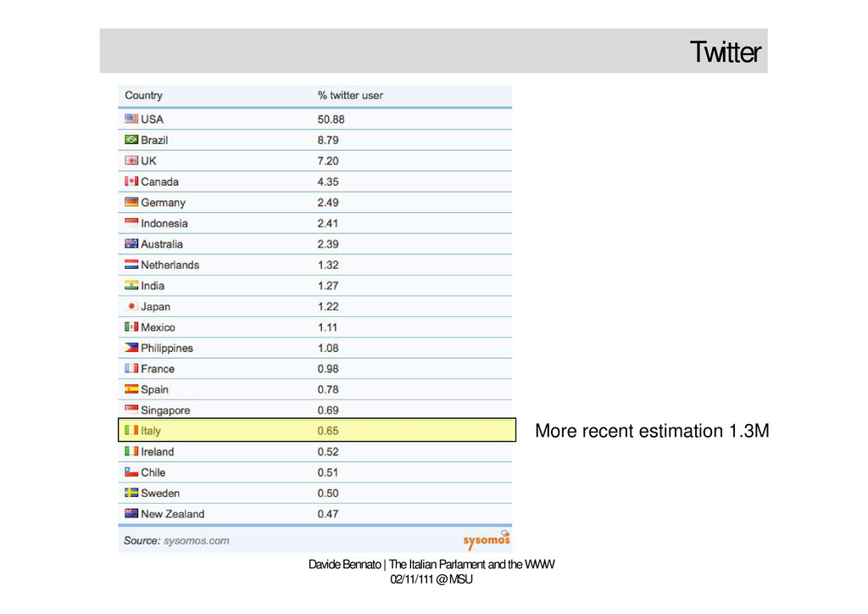Select the value 0.52 for Ireland
Screen dimensions: 868x614
click(328, 452)
